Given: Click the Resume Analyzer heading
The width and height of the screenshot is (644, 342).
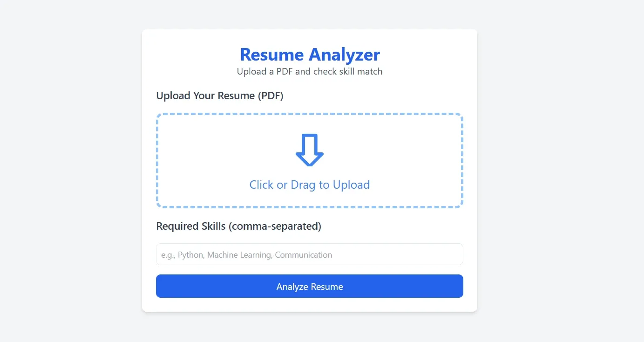Looking at the screenshot, I should [310, 55].
